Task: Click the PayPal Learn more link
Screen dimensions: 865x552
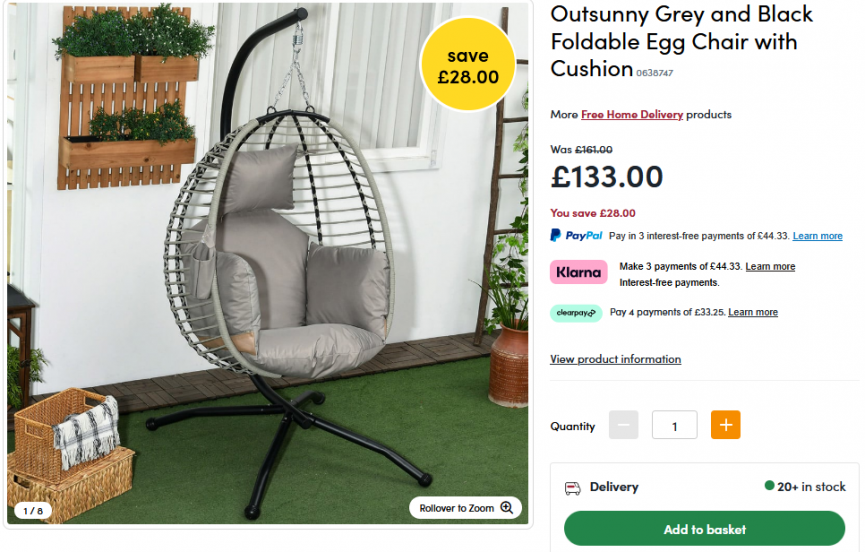Action: click(x=817, y=235)
